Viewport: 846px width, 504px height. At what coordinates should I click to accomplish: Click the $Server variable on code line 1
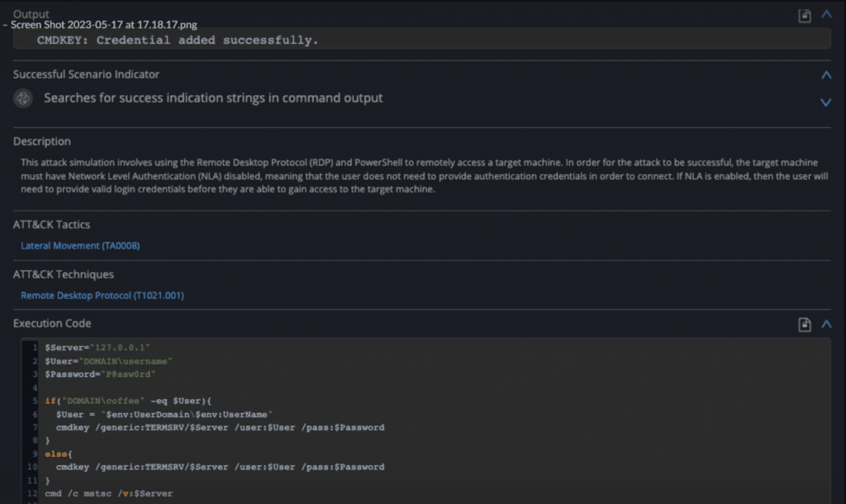(63, 347)
